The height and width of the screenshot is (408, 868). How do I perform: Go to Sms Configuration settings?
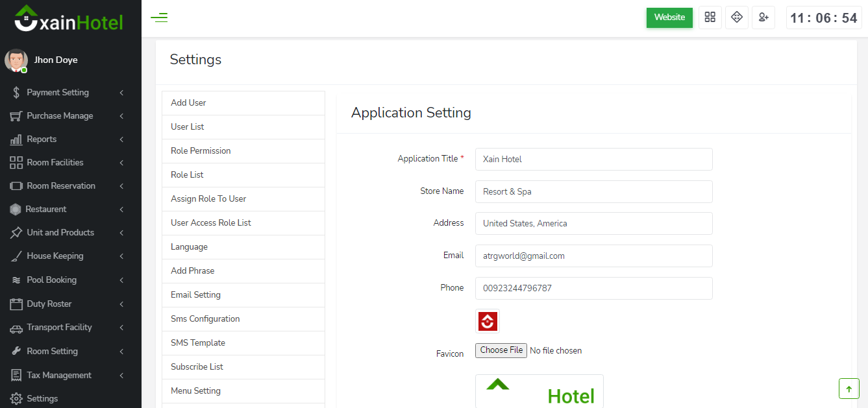[205, 319]
